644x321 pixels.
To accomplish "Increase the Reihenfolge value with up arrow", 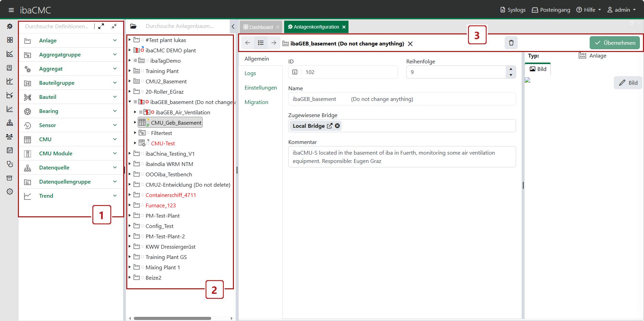I will (511, 69).
